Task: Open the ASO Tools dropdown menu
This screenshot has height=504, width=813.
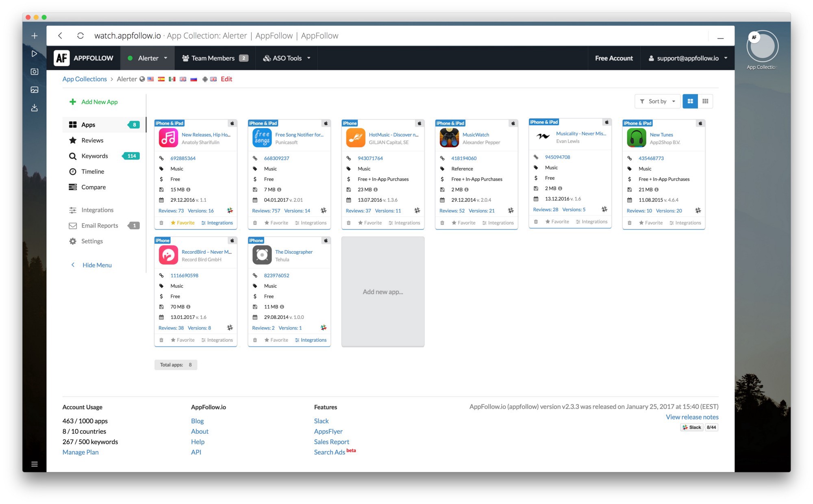Action: click(287, 58)
